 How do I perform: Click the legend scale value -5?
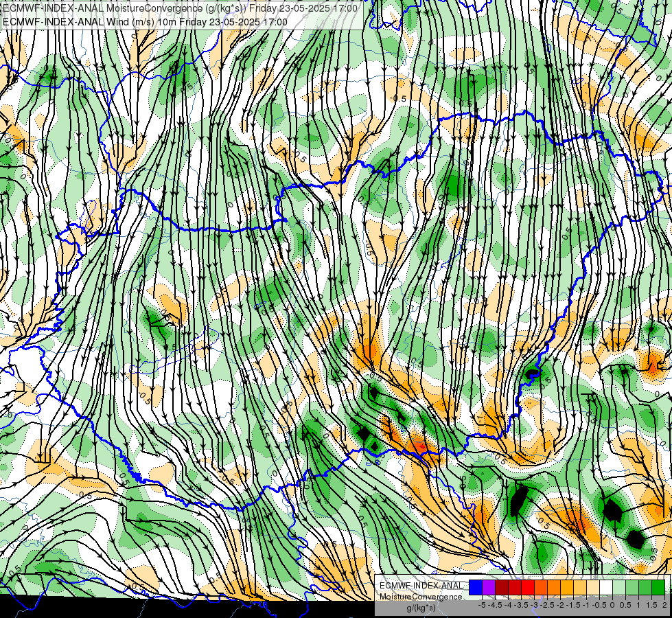point(482,605)
